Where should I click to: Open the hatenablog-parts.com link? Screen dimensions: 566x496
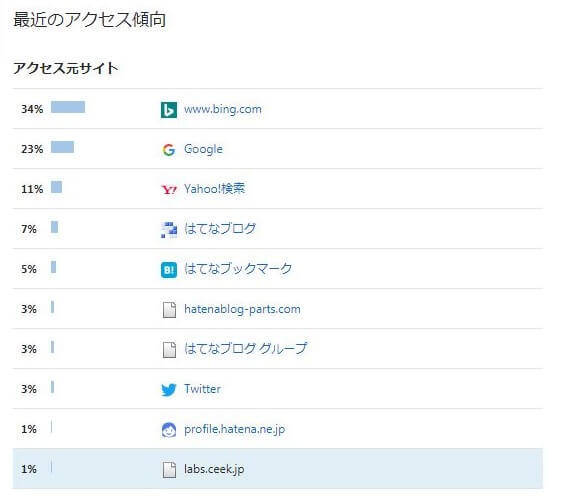(x=242, y=309)
